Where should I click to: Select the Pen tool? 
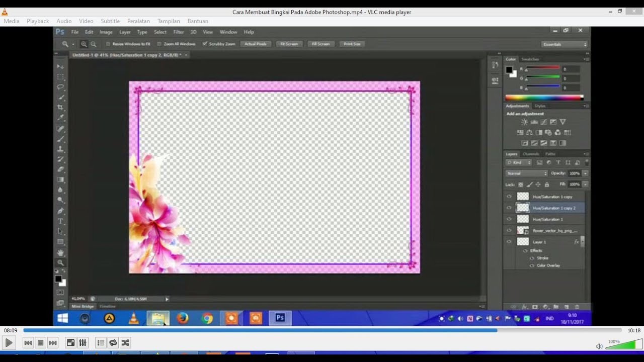click(x=60, y=211)
